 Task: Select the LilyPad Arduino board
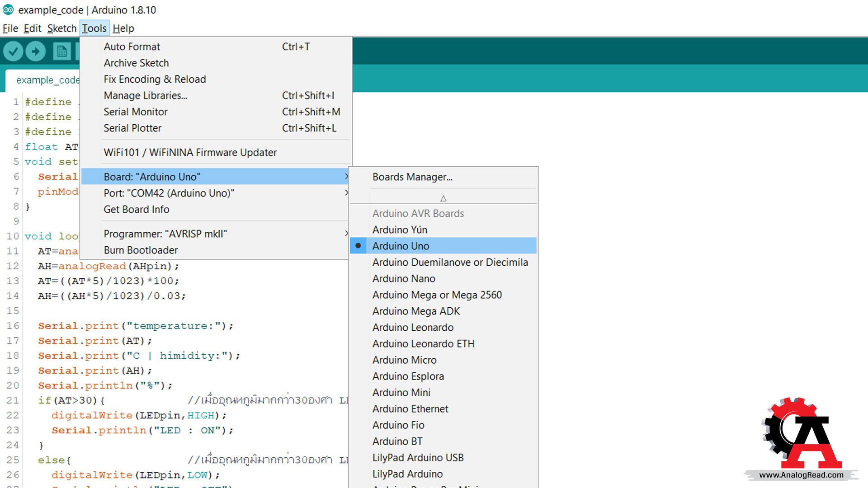pos(443,474)
